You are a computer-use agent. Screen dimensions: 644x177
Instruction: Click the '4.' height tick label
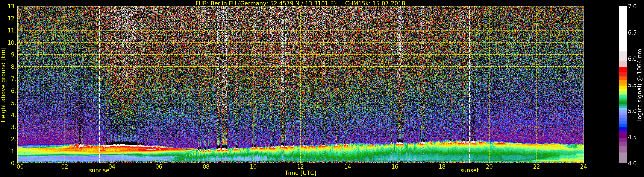click(x=14, y=115)
